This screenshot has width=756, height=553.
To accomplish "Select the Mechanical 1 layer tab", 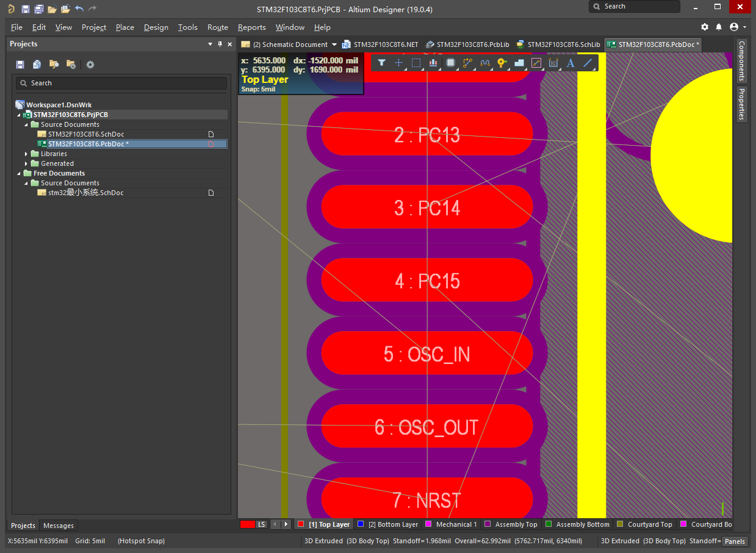I will (x=451, y=524).
